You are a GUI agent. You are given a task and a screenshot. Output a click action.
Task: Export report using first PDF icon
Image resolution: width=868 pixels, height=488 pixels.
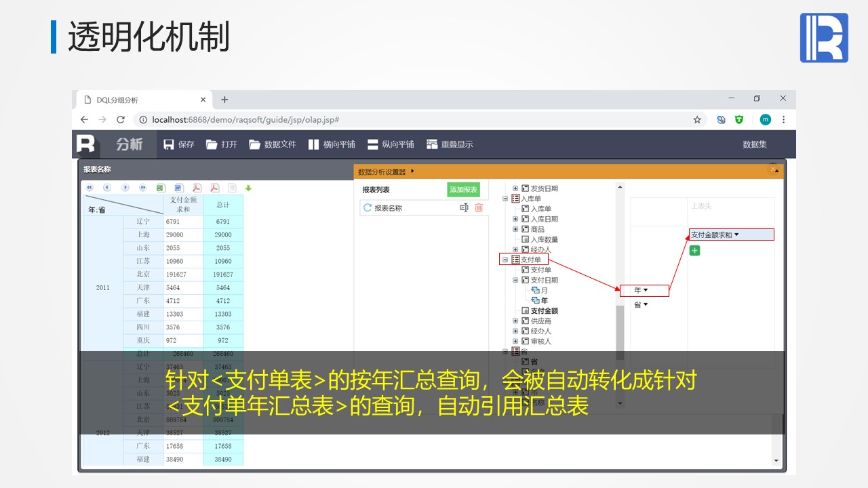197,188
